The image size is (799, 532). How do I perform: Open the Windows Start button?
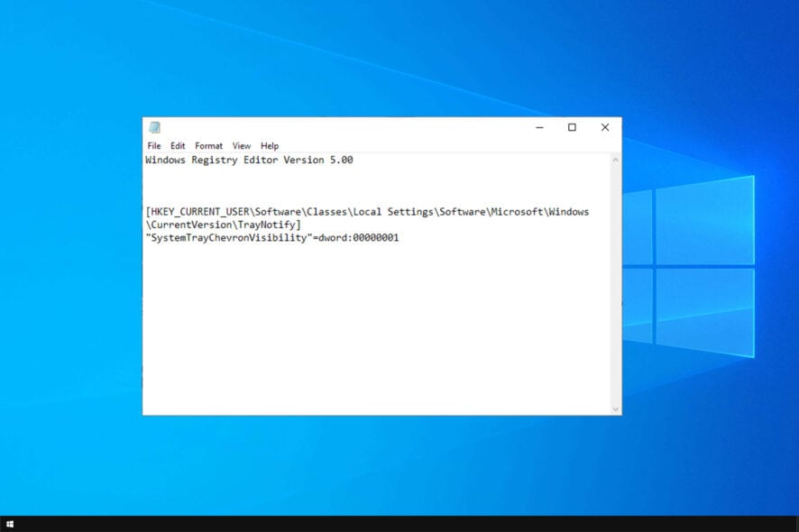tap(10, 524)
